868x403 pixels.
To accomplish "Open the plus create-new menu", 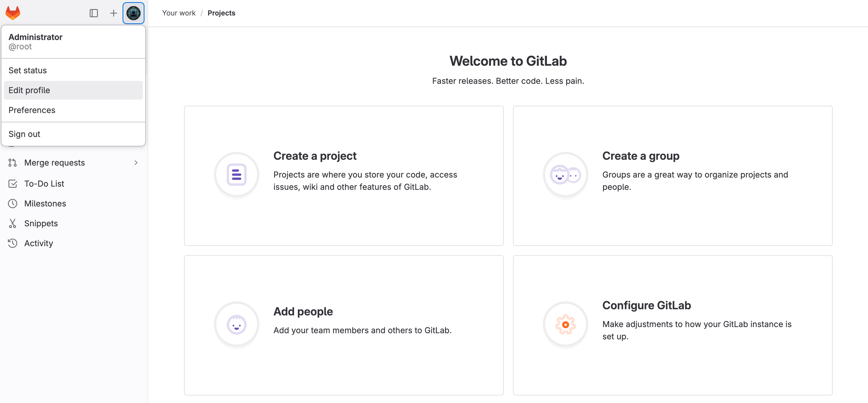I will pos(114,13).
